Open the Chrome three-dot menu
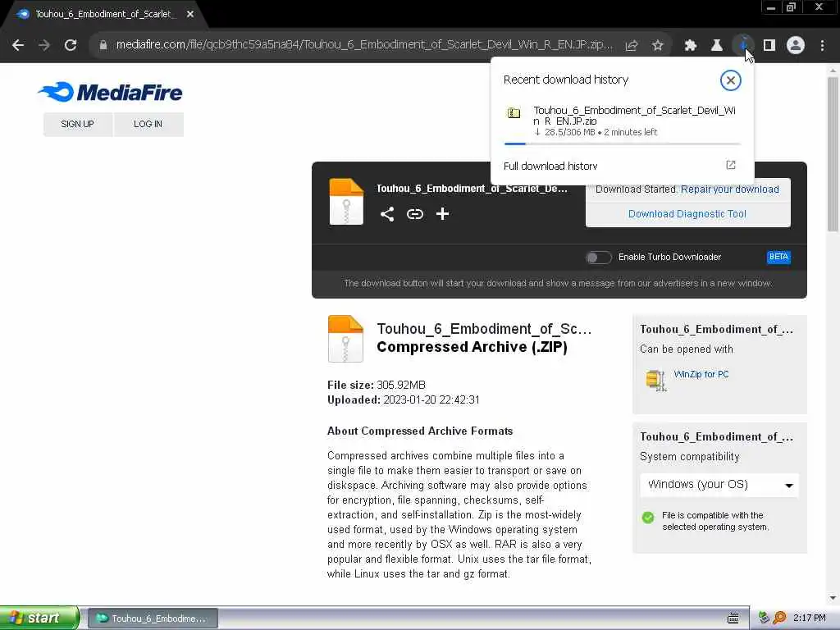This screenshot has height=630, width=840. pyautogui.click(x=822, y=46)
